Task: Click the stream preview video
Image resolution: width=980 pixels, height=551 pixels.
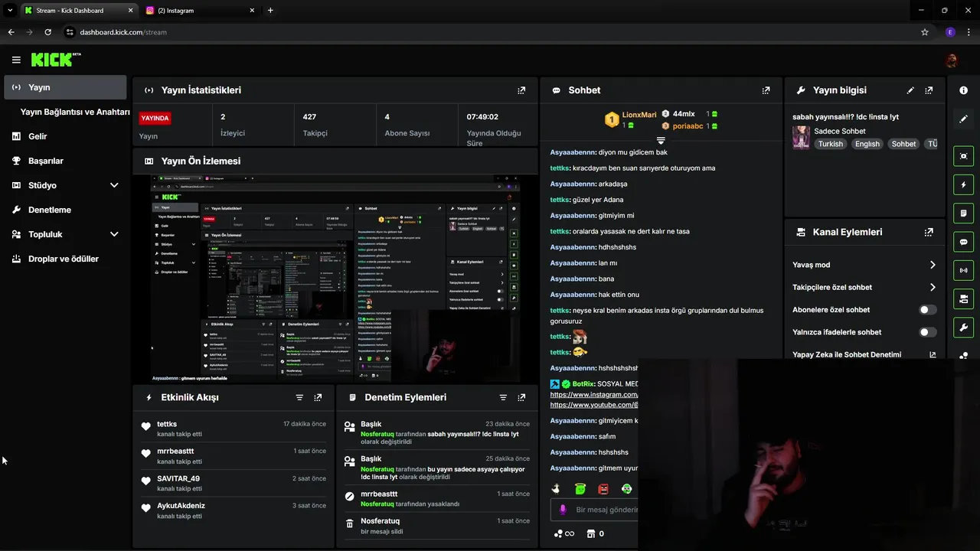Action: click(x=335, y=279)
